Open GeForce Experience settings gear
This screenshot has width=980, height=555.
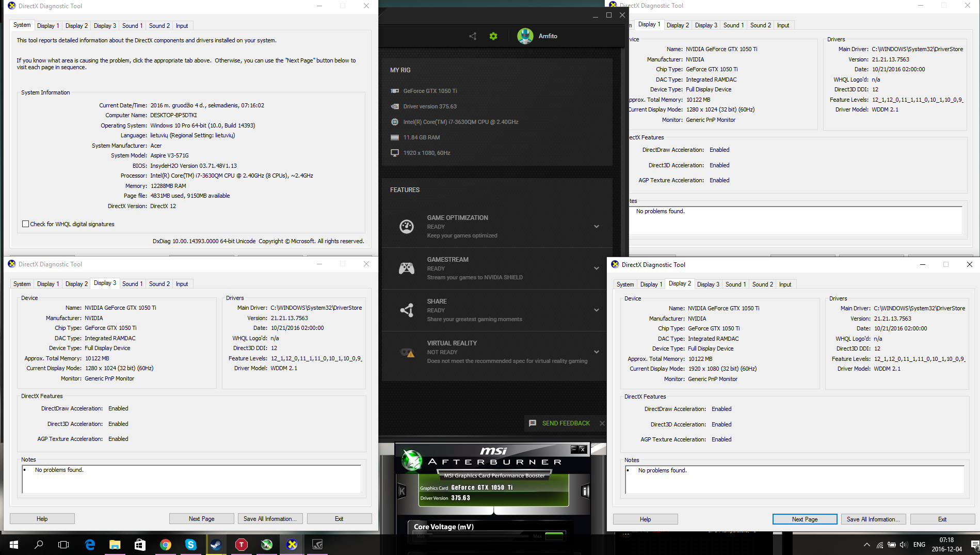point(493,36)
